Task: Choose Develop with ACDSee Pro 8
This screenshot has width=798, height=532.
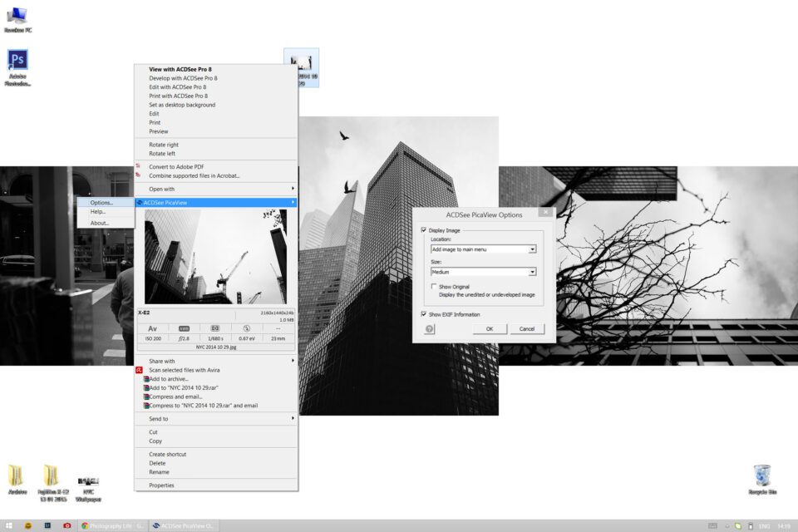Action: [216, 78]
